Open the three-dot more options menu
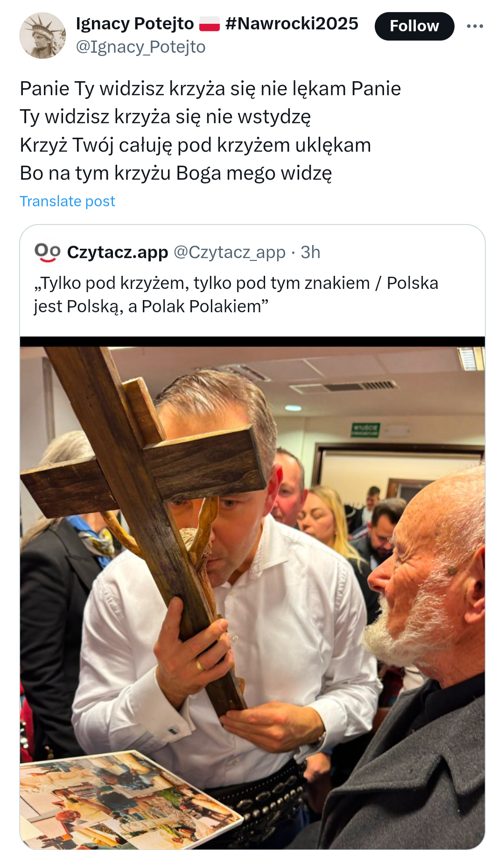 [x=475, y=26]
